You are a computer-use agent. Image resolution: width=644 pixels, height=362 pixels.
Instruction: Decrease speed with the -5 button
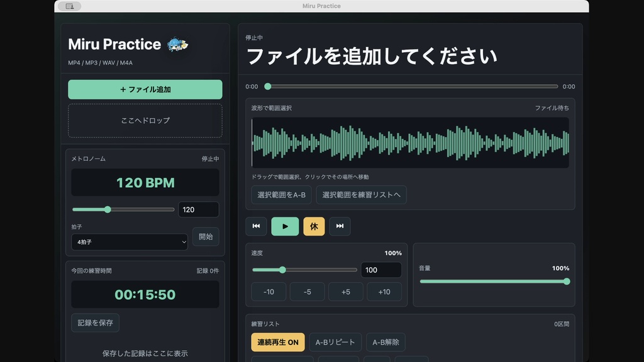pyautogui.click(x=307, y=292)
